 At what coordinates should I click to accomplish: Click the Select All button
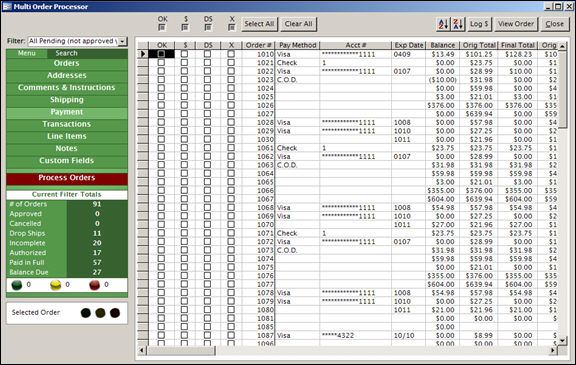(x=259, y=24)
